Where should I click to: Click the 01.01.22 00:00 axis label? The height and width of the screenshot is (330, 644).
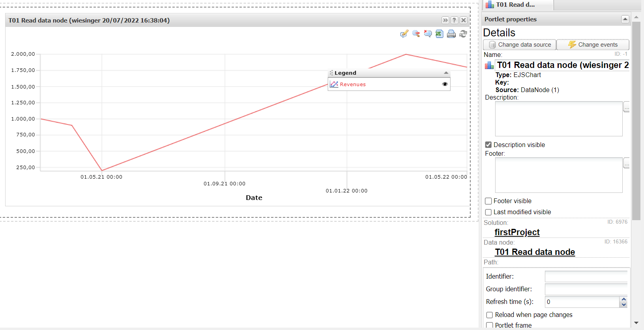(347, 191)
